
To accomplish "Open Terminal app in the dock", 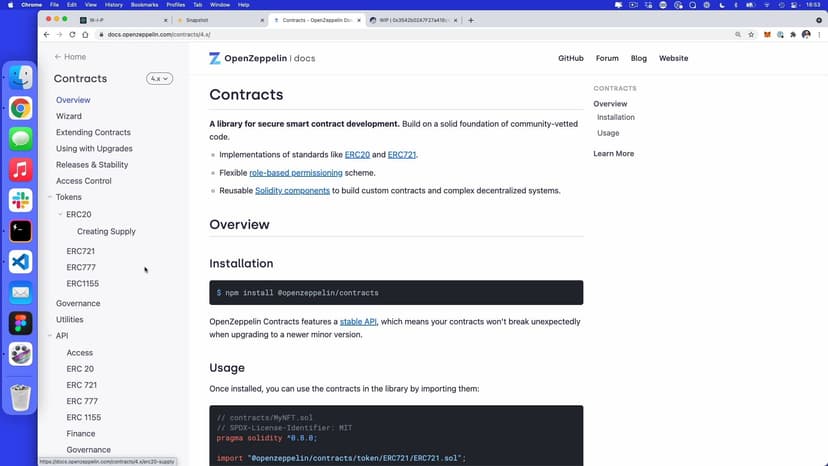I will [20, 231].
